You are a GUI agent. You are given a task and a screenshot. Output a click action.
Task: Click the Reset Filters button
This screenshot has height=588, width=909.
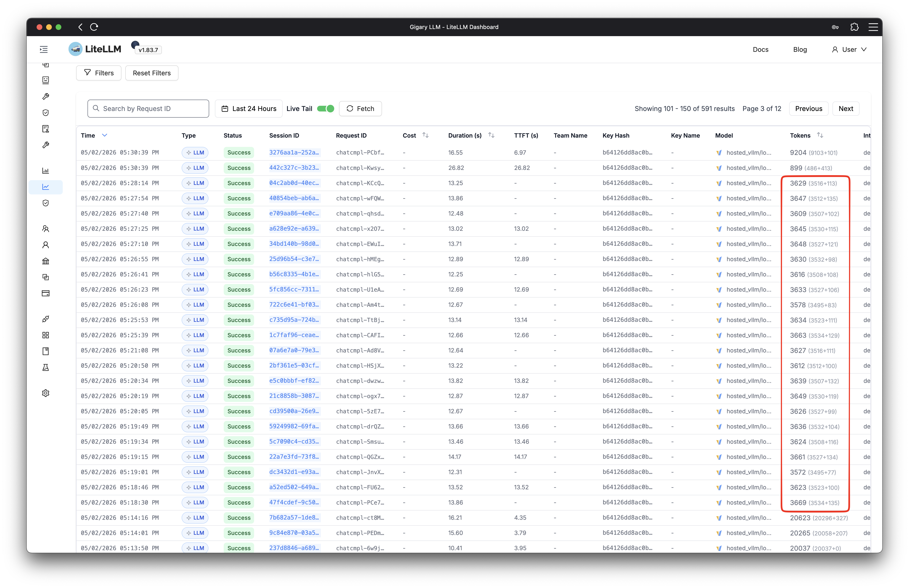coord(152,73)
